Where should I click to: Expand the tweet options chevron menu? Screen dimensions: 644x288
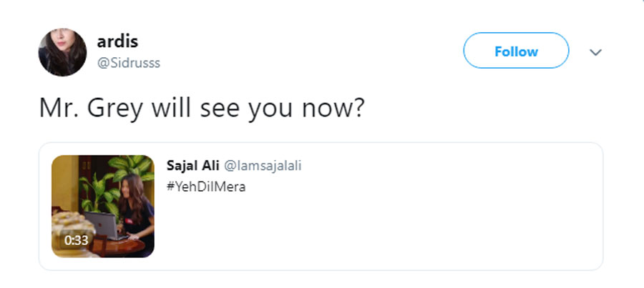(595, 52)
